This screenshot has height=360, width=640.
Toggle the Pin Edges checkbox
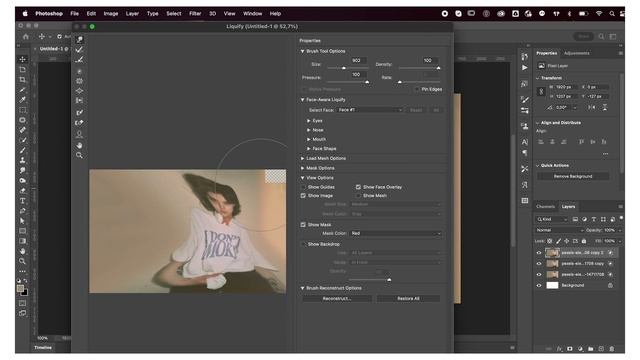pos(417,89)
